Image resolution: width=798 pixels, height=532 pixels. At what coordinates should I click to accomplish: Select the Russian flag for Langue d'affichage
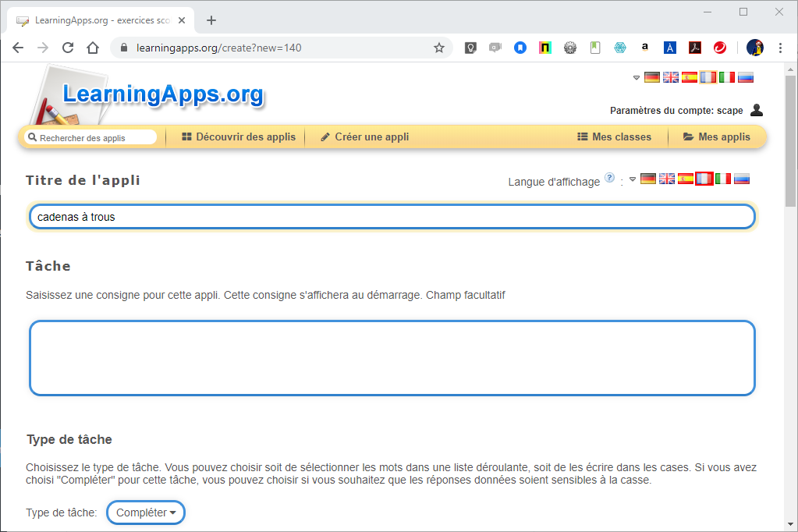tap(742, 179)
